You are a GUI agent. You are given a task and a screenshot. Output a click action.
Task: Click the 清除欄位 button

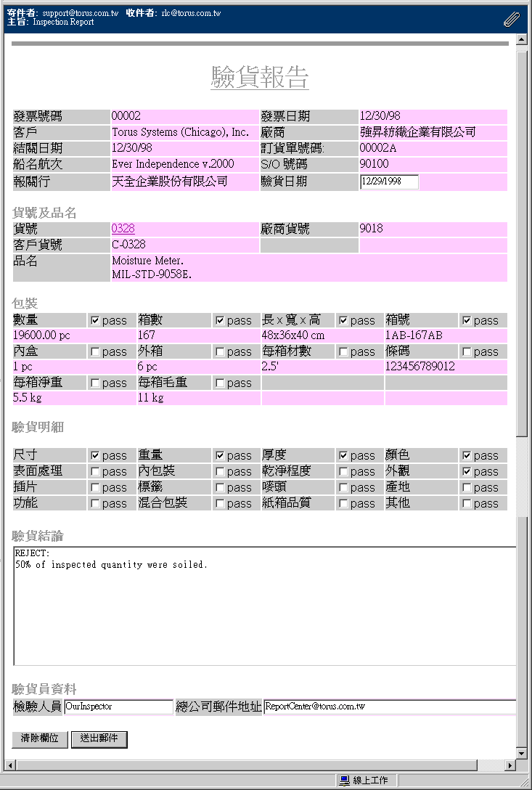[40, 739]
